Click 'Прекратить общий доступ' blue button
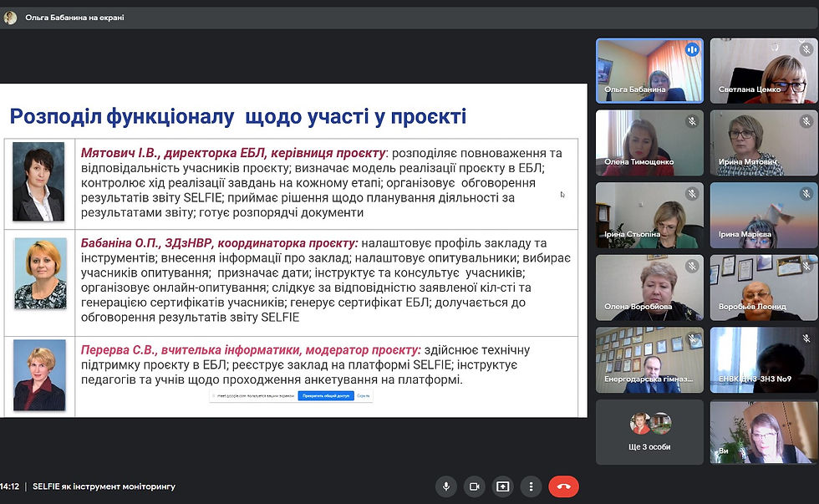The width and height of the screenshot is (819, 504). pos(326,396)
